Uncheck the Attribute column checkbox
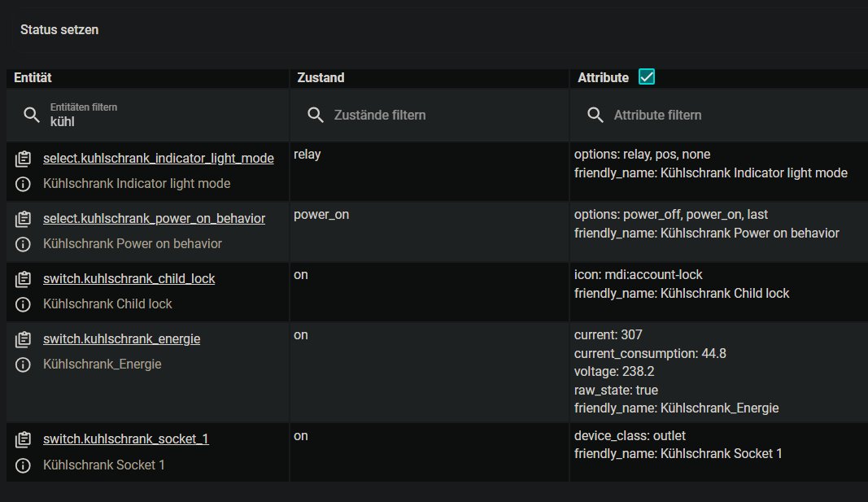 pos(647,77)
